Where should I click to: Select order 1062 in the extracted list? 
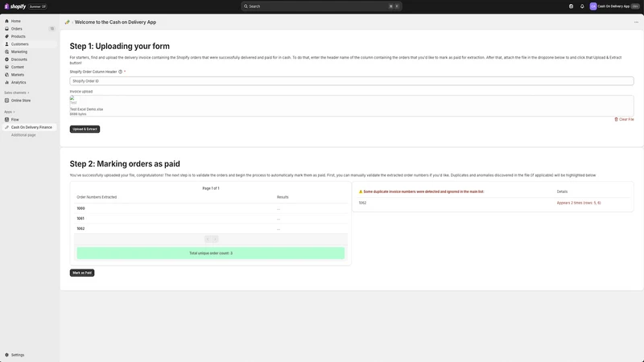click(80, 228)
